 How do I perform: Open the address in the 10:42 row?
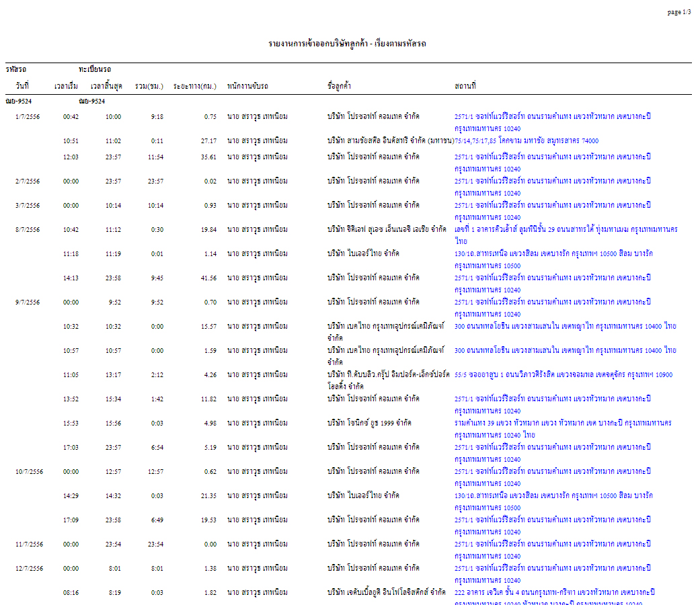tap(566, 235)
